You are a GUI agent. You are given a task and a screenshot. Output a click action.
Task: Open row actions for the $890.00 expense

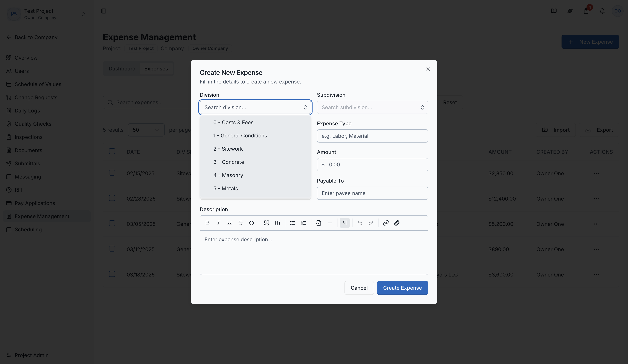596,249
